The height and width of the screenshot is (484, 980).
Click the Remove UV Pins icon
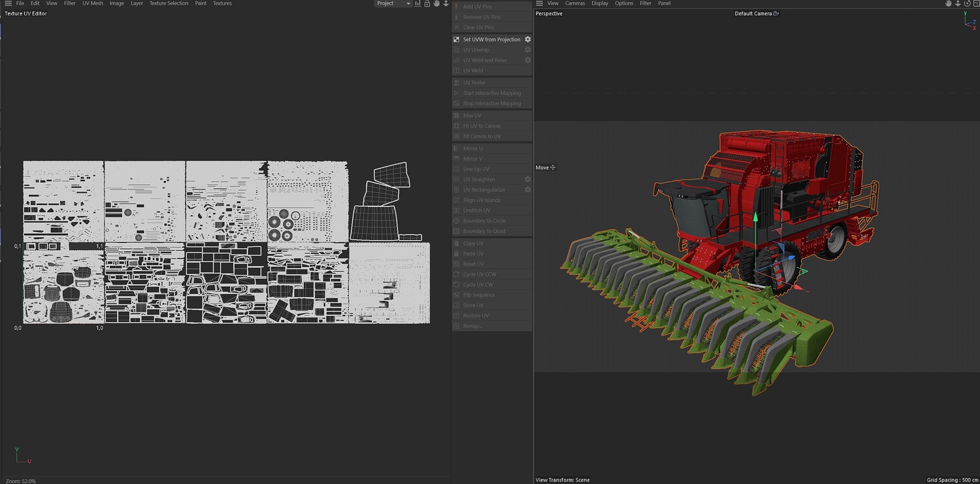[x=457, y=17]
